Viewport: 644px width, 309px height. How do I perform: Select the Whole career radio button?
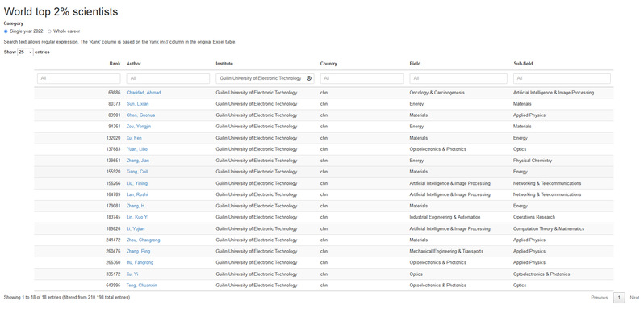point(50,31)
